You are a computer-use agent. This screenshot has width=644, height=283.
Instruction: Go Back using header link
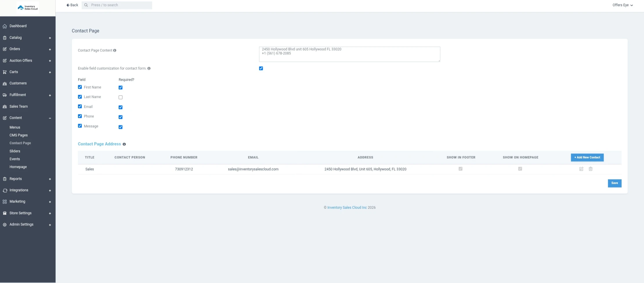72,5
